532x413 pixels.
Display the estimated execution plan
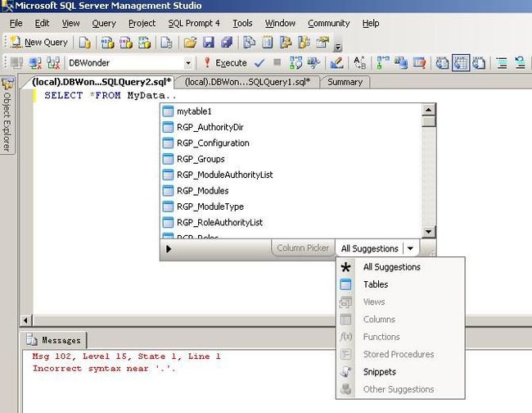295,63
